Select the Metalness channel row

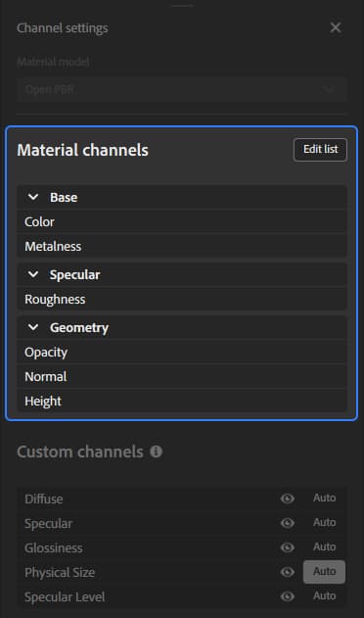(x=182, y=246)
